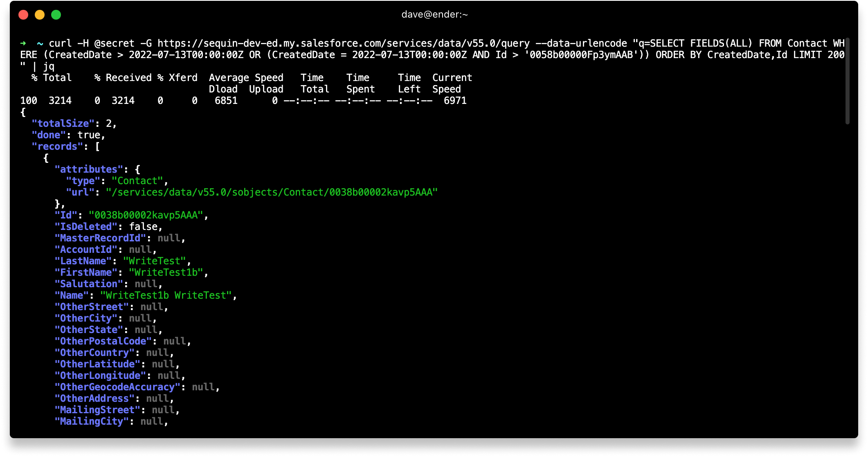Click the red close button in titlebar
Screen dimensions: 868x457
(x=21, y=14)
